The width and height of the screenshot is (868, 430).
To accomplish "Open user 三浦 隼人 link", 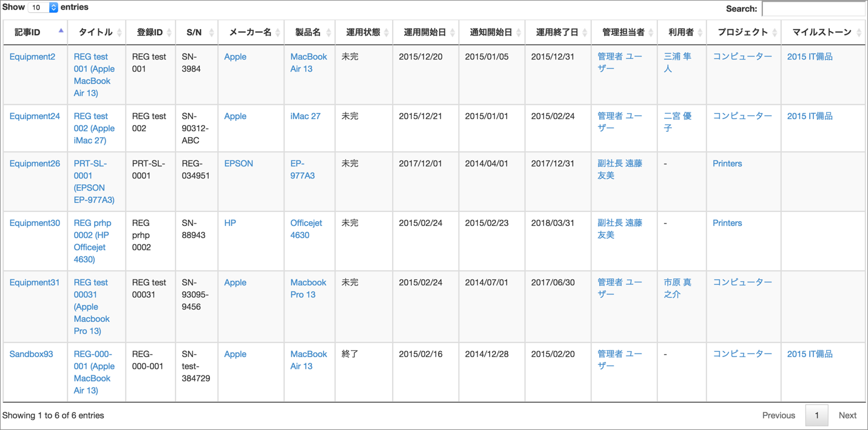I will point(677,63).
